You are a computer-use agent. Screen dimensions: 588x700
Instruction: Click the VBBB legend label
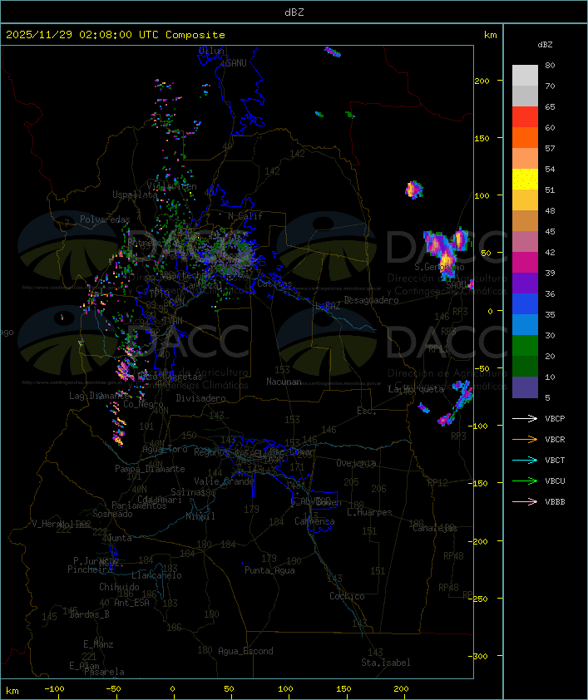coord(555,502)
